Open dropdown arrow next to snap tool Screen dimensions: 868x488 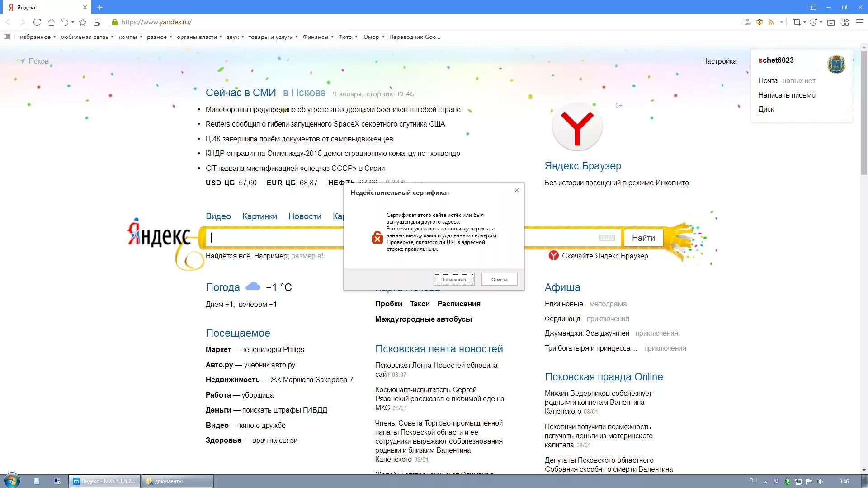pos(805,22)
